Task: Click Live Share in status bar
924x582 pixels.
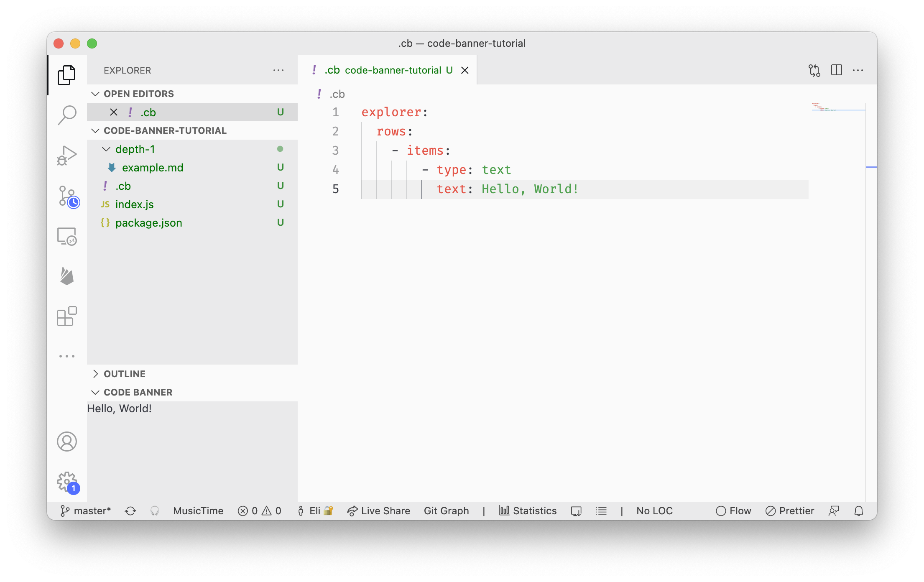Action: point(379,511)
